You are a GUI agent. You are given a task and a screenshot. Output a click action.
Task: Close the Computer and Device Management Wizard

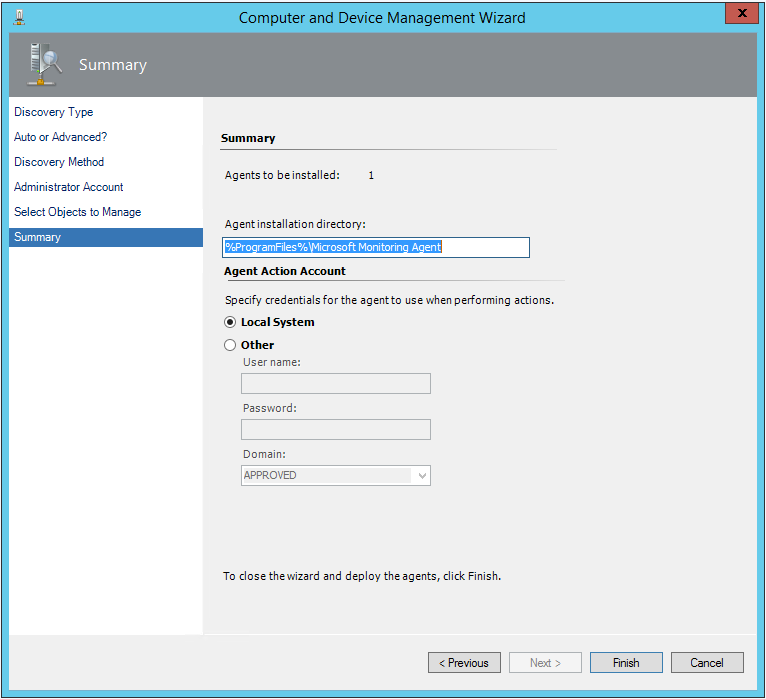pyautogui.click(x=741, y=15)
